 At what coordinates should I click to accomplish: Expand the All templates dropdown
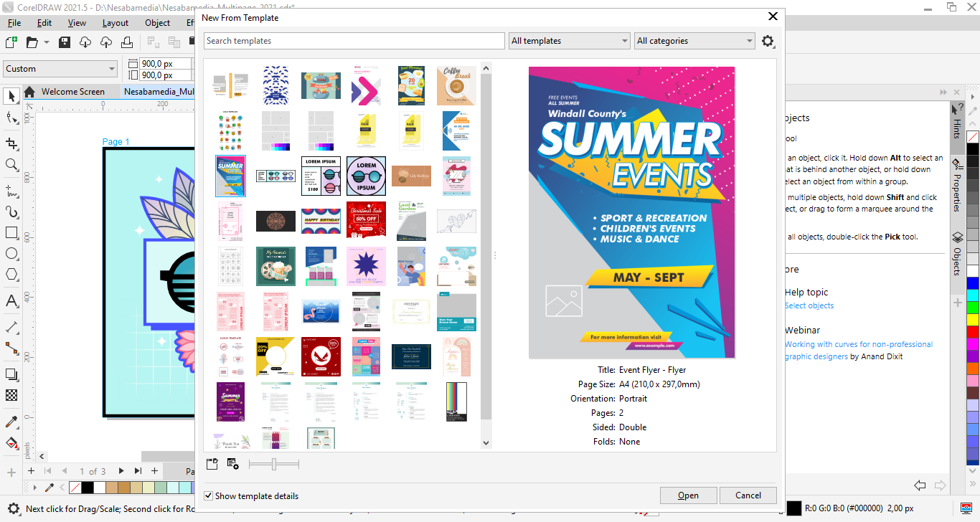[569, 41]
